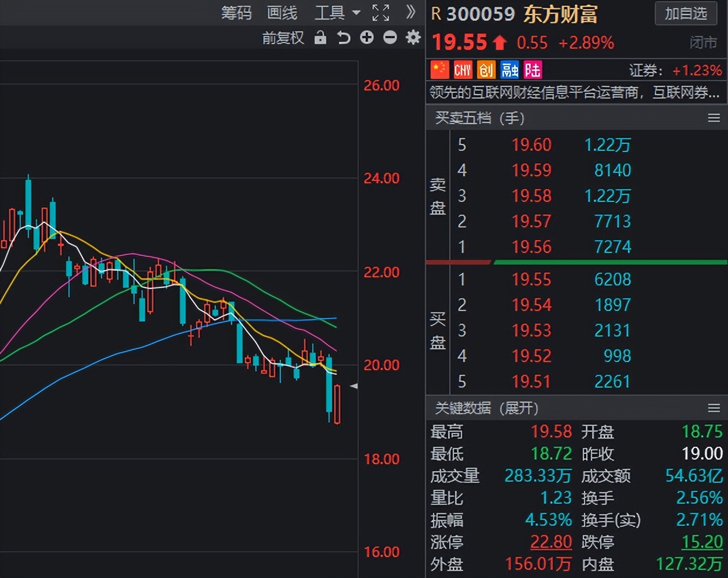Screen dimensions: 728x578
Task: Unlock the chart with the padlock icon
Action: click(x=320, y=37)
